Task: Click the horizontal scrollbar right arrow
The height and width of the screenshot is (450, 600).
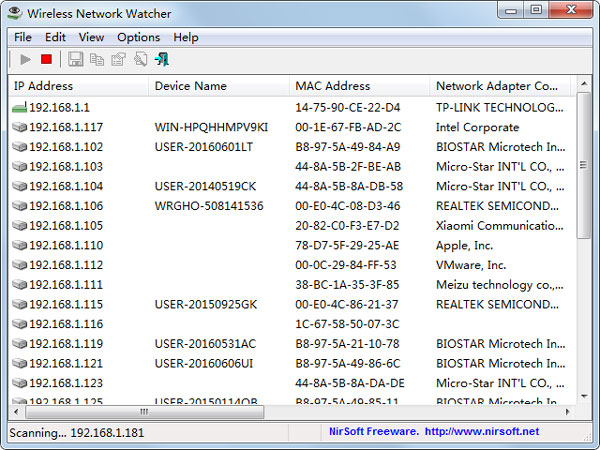Action: click(568, 412)
